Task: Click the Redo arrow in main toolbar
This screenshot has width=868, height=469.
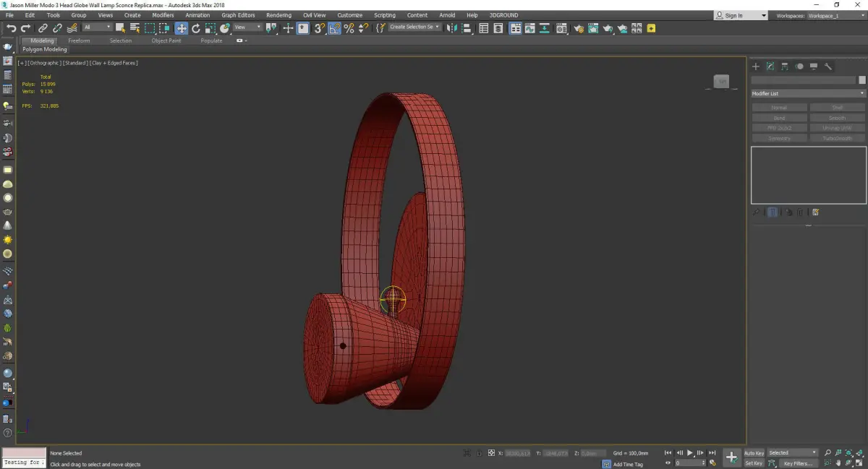Action: click(x=25, y=28)
